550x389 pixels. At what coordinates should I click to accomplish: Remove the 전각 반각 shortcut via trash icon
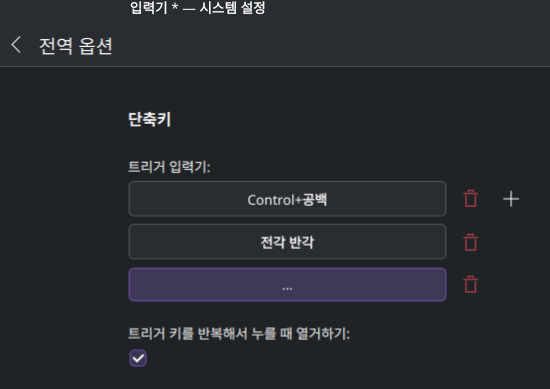point(470,242)
